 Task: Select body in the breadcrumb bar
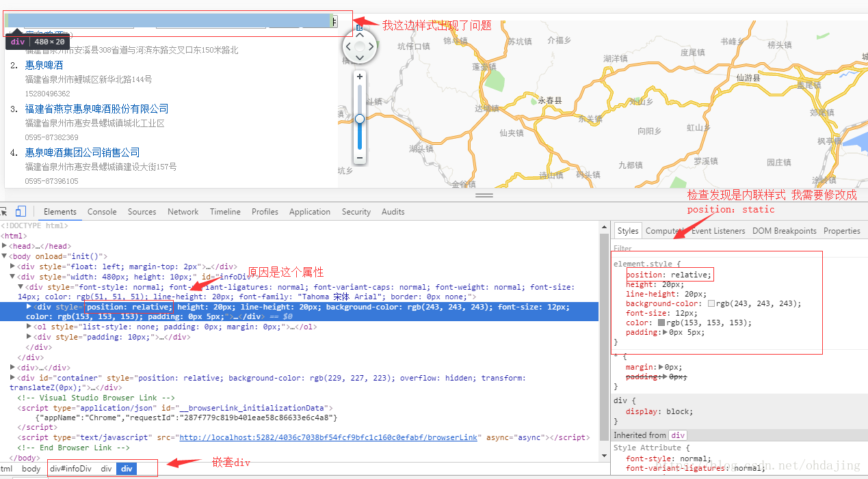[x=31, y=469]
